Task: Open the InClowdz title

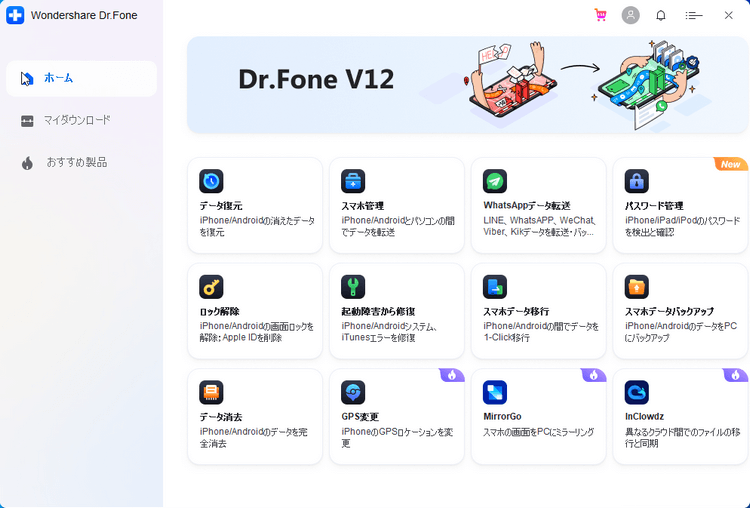Action: pos(644,417)
